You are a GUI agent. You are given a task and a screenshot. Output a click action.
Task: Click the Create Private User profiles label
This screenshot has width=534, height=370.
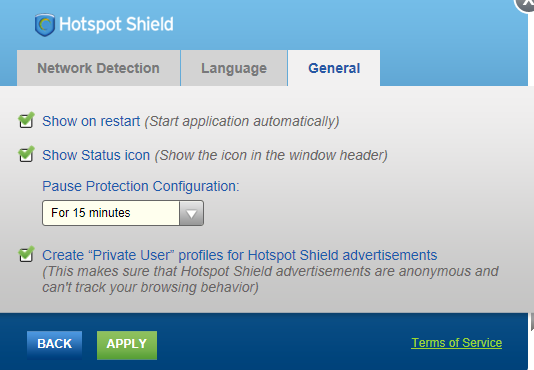tap(239, 255)
